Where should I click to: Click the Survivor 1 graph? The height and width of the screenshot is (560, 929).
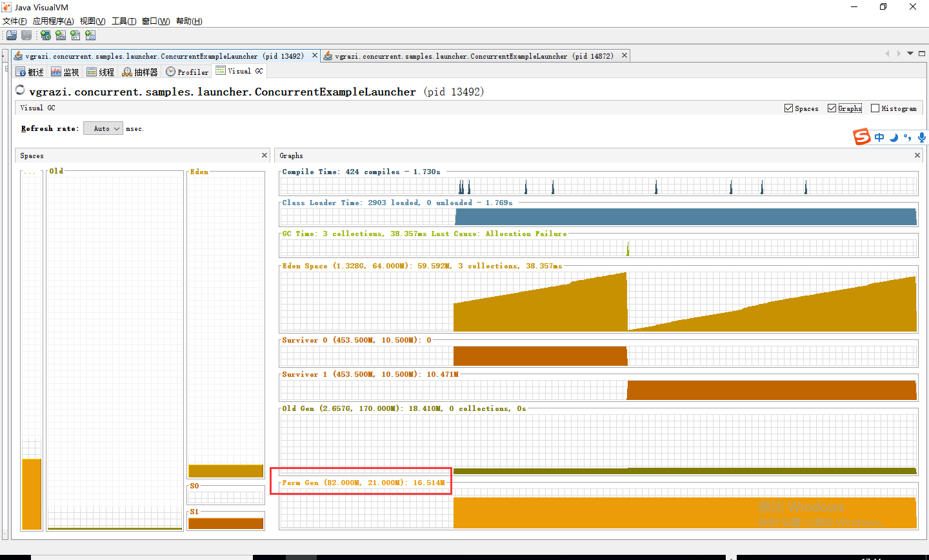[x=598, y=390]
